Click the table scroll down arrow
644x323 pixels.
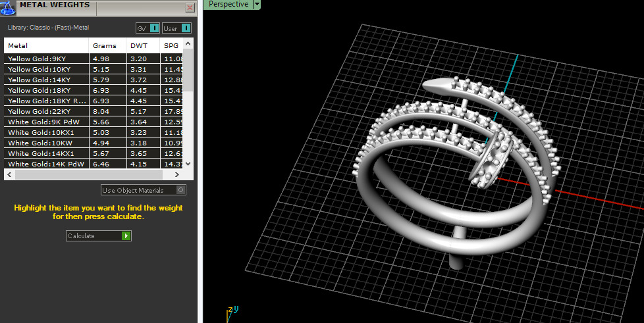(x=188, y=163)
